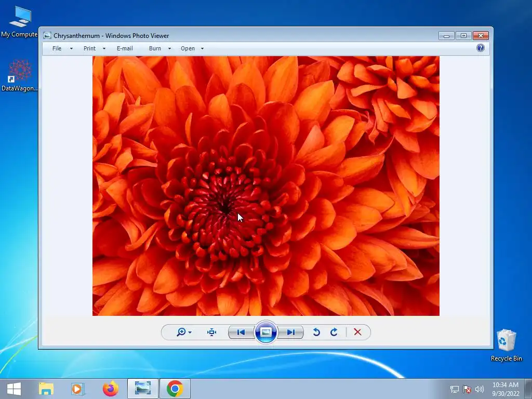Open File Explorer from the taskbar

46,389
